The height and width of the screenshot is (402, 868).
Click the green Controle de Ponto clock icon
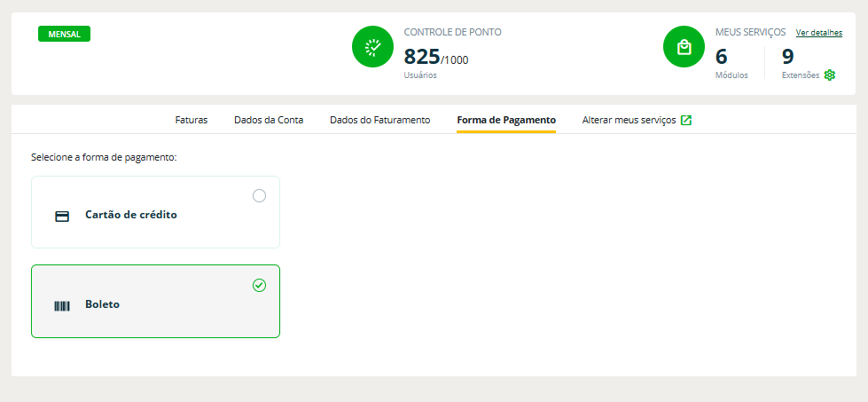[x=373, y=47]
